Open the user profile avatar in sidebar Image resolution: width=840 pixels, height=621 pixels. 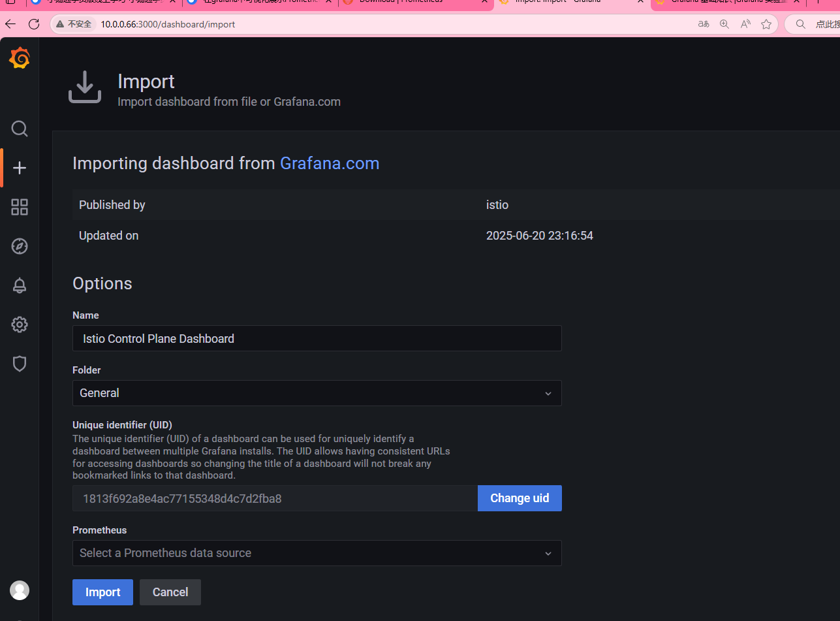20,590
